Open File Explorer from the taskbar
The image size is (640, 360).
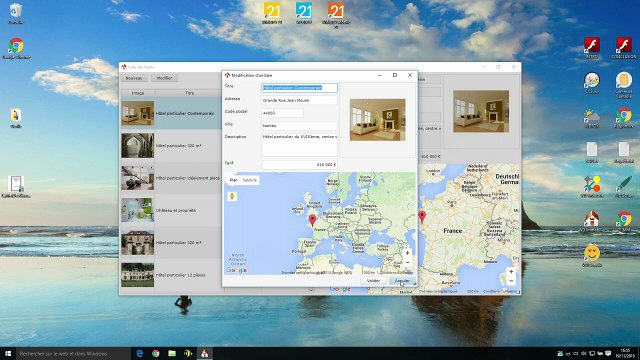pos(172,353)
